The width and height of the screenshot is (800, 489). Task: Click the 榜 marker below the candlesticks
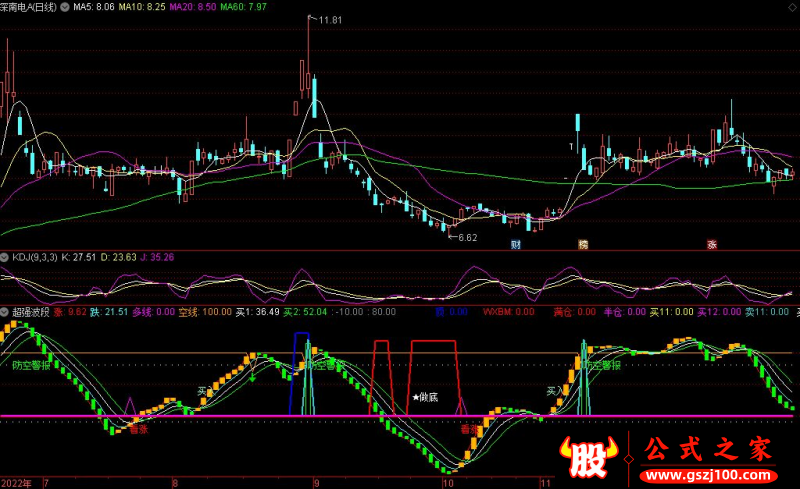coord(582,244)
